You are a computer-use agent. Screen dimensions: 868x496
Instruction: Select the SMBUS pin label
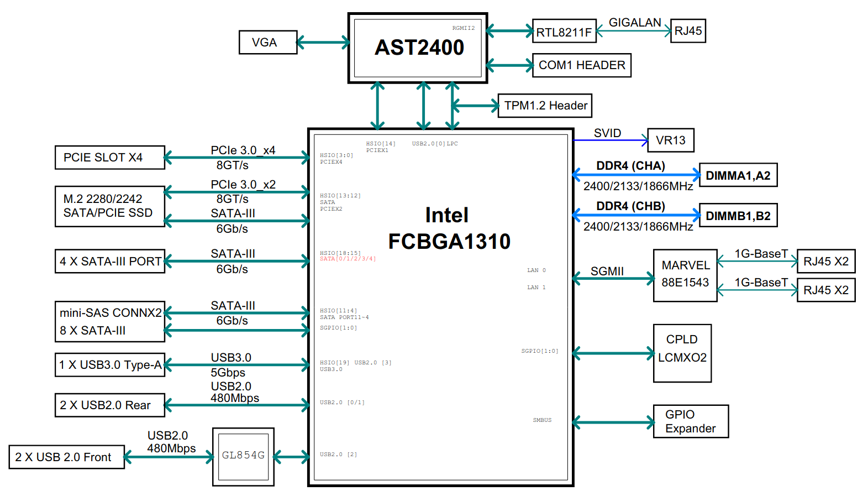pyautogui.click(x=542, y=420)
